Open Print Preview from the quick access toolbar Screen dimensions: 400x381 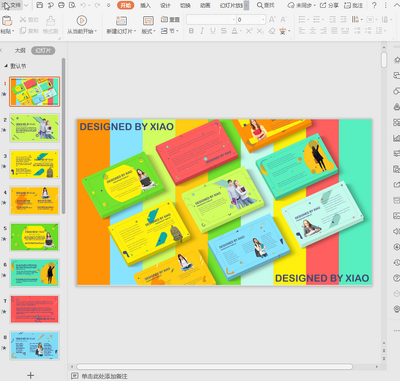[72, 5]
